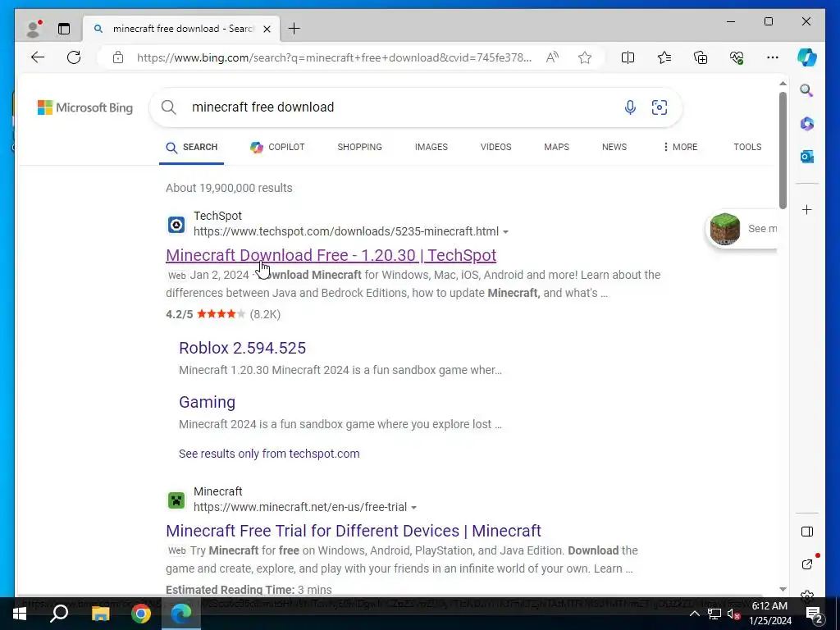The height and width of the screenshot is (630, 840).
Task: Click the Read aloud icon in address bar
Action: (552, 57)
